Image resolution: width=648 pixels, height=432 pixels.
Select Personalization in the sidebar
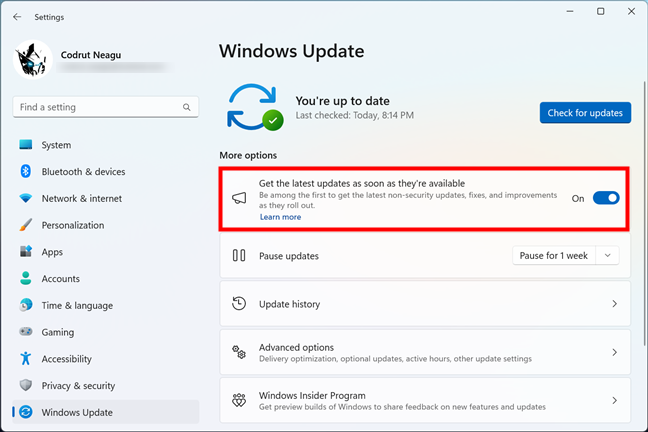coord(73,225)
